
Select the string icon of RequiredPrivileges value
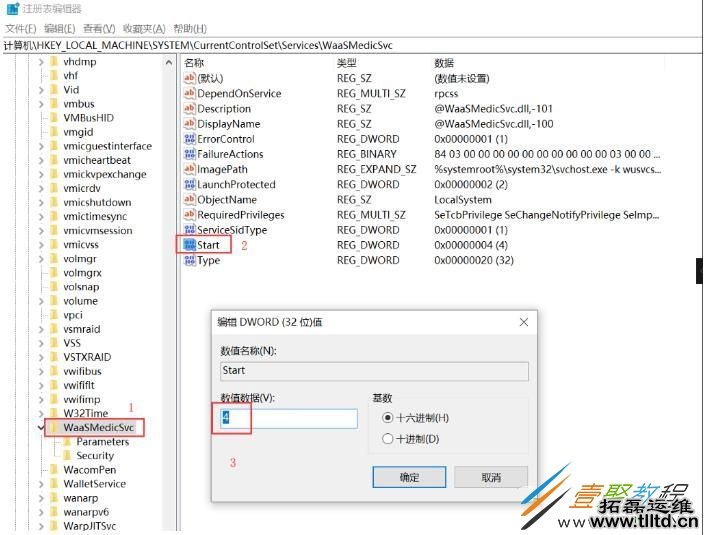coord(189,215)
